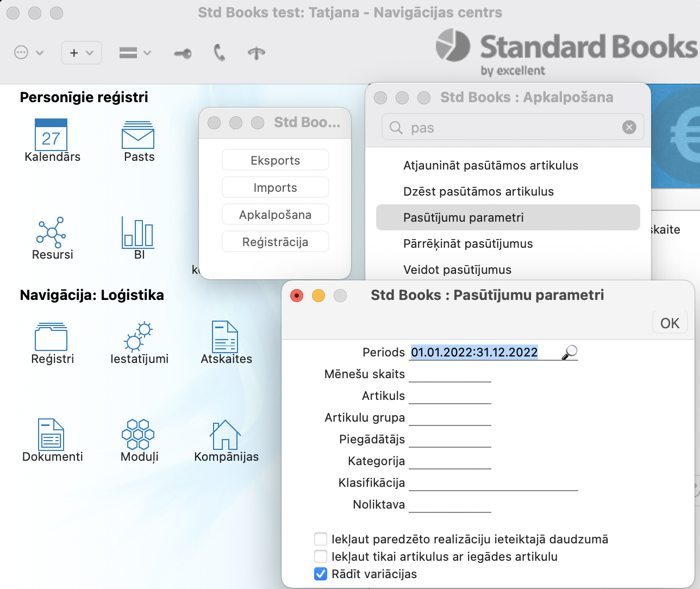Open the BI bar chart icon
This screenshot has height=589, width=700.
coord(137,232)
